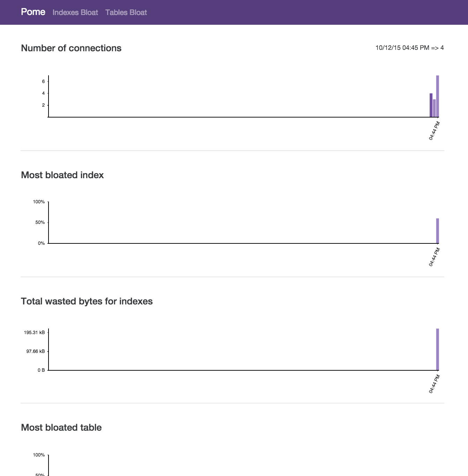Click the Total wasted bytes for indexes heading

(87, 301)
